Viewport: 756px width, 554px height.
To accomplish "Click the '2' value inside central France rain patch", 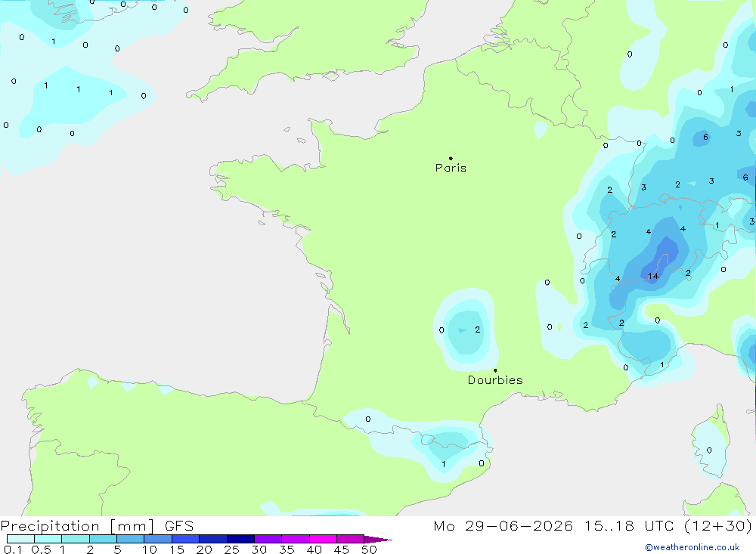I will 477,330.
